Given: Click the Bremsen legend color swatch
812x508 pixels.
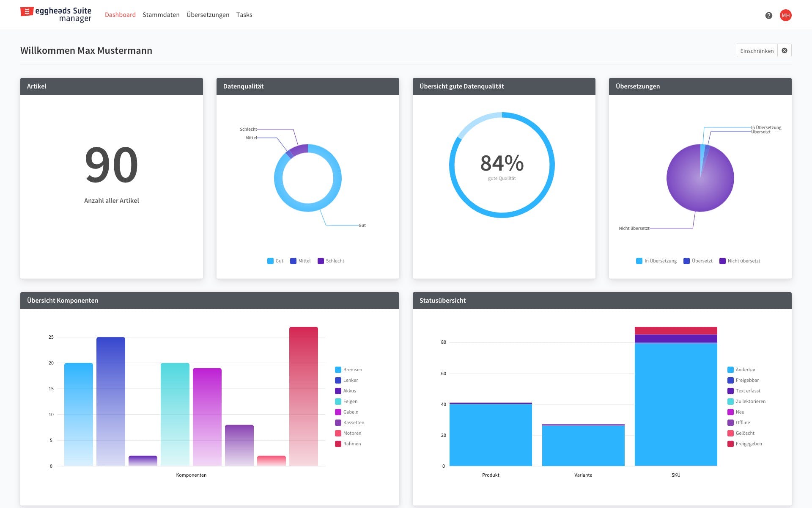Looking at the screenshot, I should (338, 370).
